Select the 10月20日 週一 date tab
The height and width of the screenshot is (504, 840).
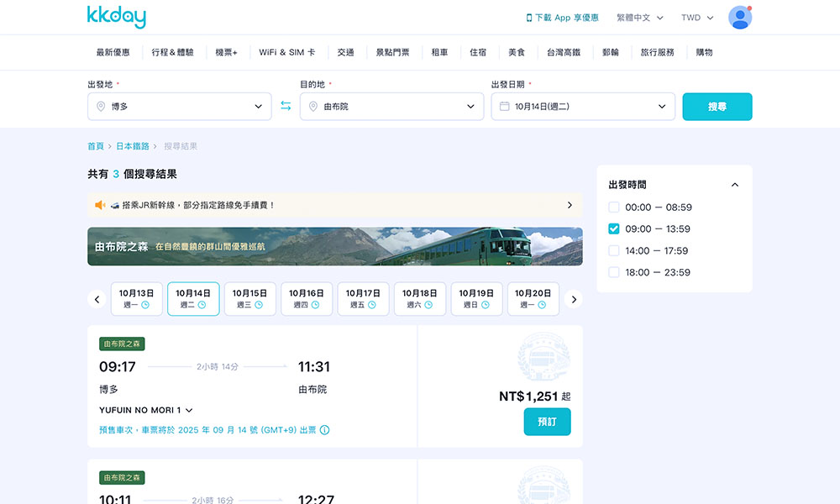click(533, 299)
